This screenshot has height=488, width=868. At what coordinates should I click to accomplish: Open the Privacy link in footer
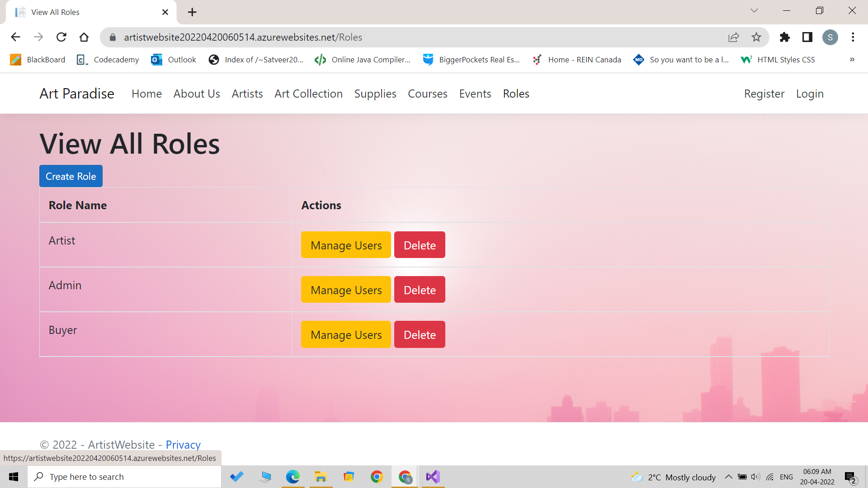point(183,445)
